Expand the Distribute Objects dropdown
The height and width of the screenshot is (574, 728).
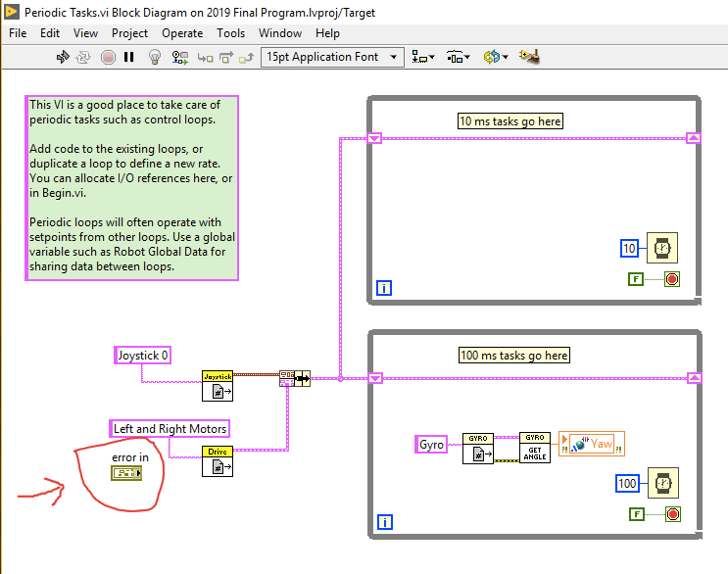coord(457,57)
